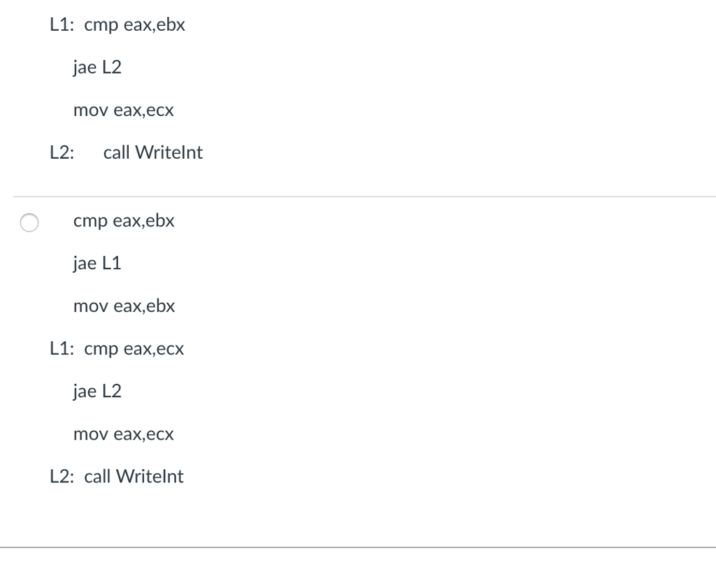Image resolution: width=716 pixels, height=588 pixels.
Task: Click the call WriteInt instruction in the question
Action: pyautogui.click(x=153, y=152)
